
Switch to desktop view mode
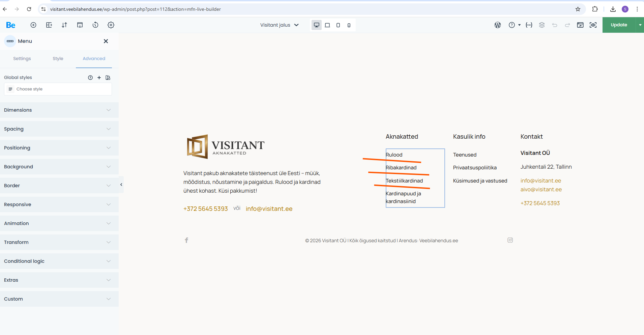coord(317,25)
